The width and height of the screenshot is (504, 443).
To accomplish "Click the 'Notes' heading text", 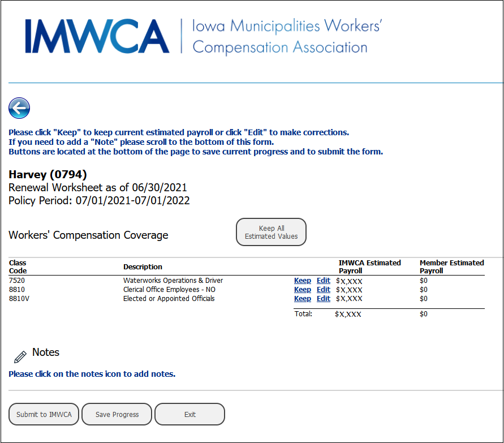I will (x=46, y=352).
